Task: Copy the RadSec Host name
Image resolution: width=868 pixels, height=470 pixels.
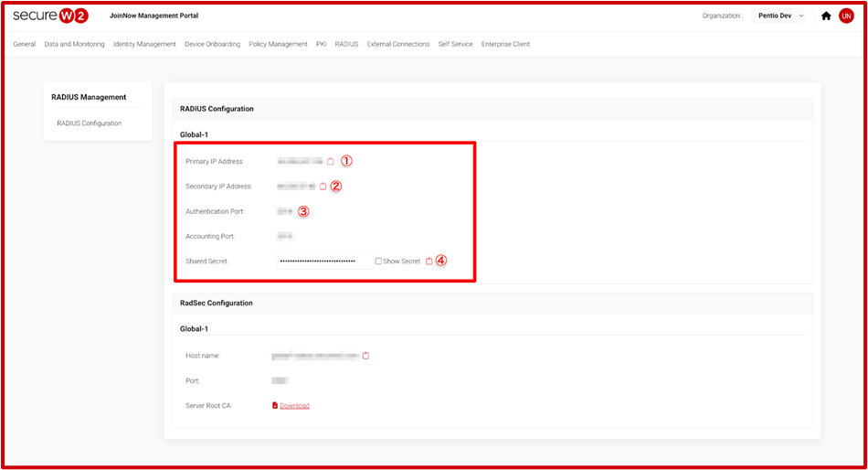Action: (365, 356)
